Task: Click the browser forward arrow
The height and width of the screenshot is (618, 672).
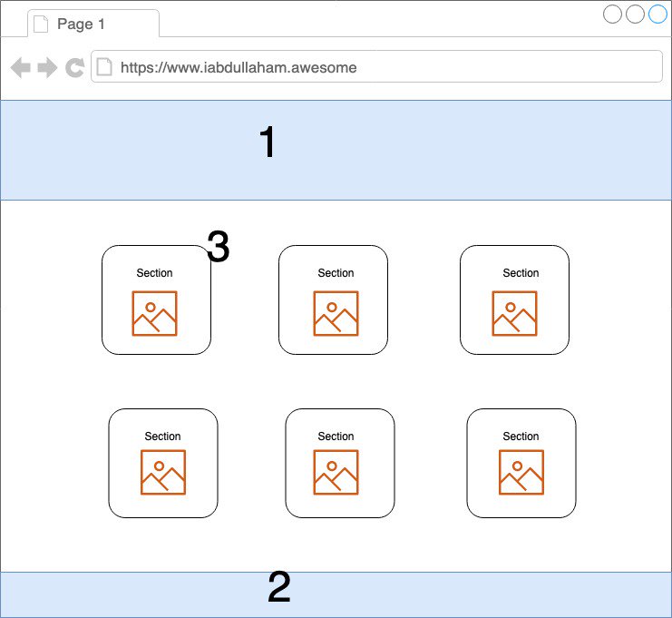Action: (x=47, y=67)
